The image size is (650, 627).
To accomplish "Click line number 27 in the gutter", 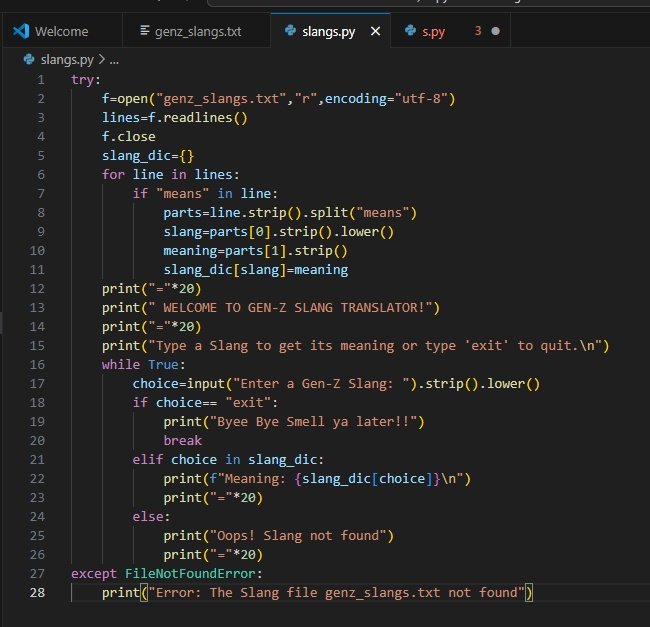I will point(37,573).
